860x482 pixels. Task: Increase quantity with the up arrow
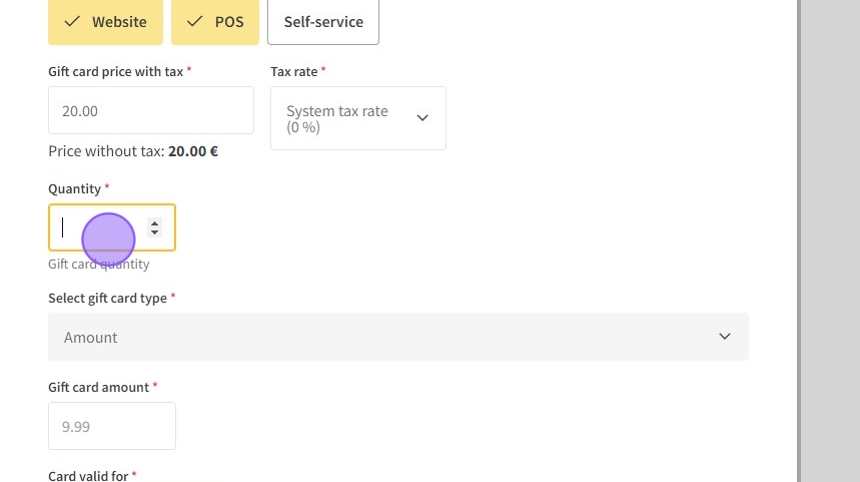pos(154,223)
